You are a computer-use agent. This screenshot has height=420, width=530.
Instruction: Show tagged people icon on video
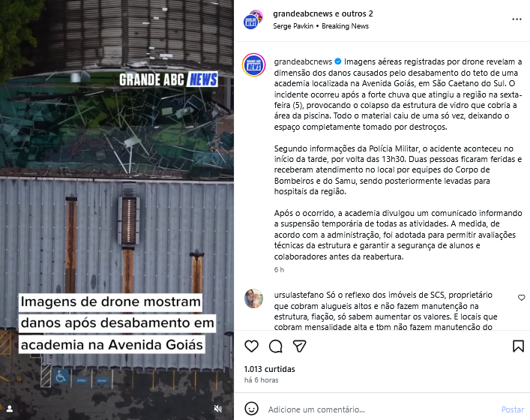(x=10, y=409)
